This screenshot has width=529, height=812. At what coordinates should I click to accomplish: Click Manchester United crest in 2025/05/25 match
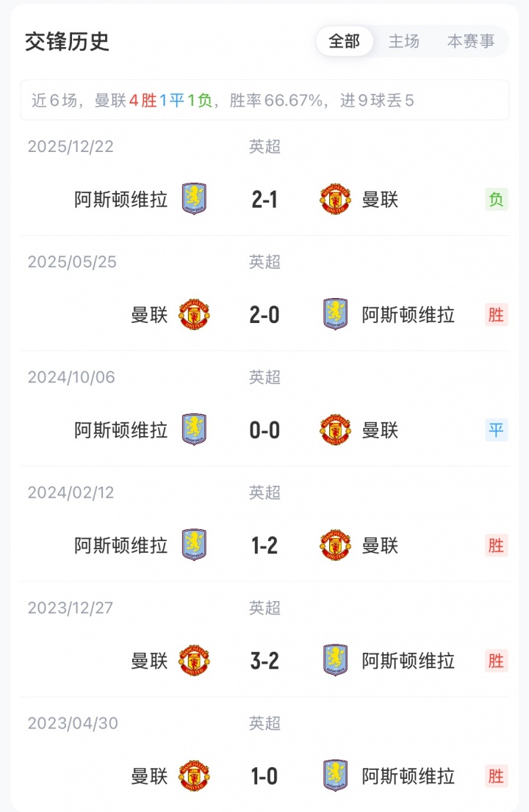tap(194, 315)
